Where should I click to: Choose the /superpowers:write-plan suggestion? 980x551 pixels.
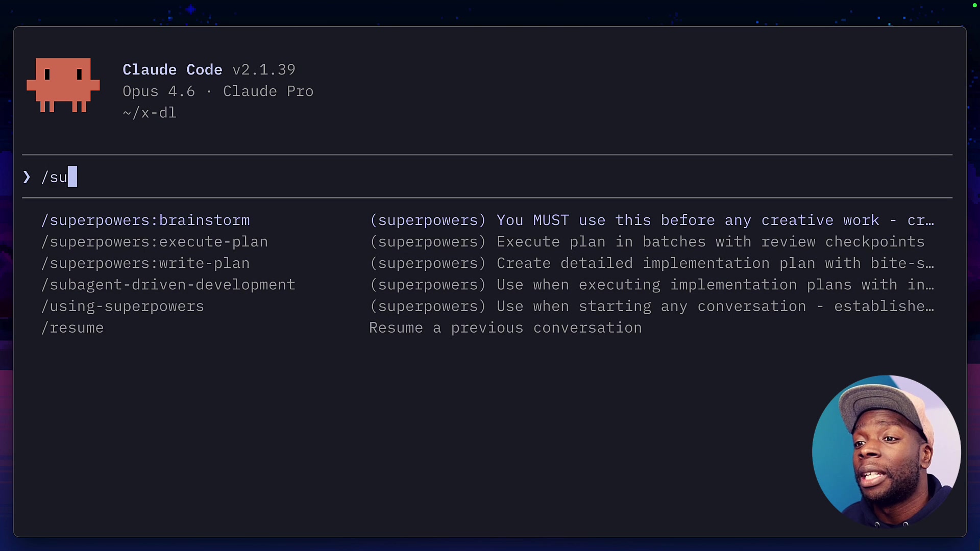point(145,263)
